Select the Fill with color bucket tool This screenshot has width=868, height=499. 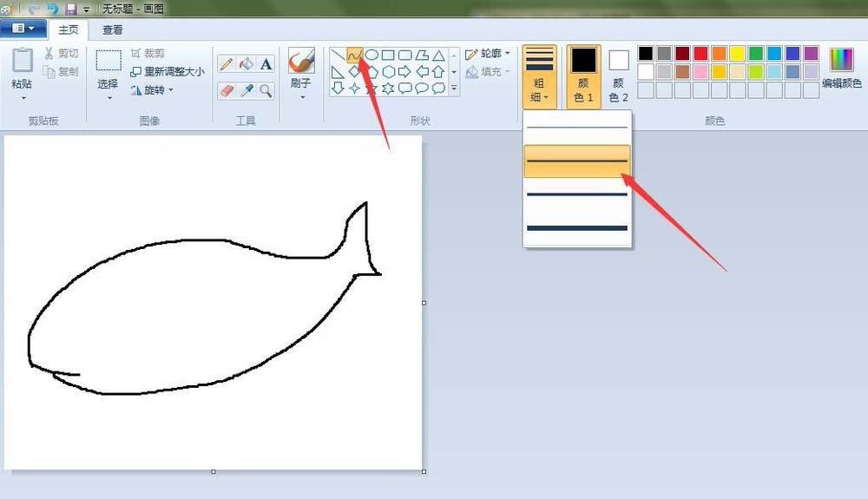point(247,64)
